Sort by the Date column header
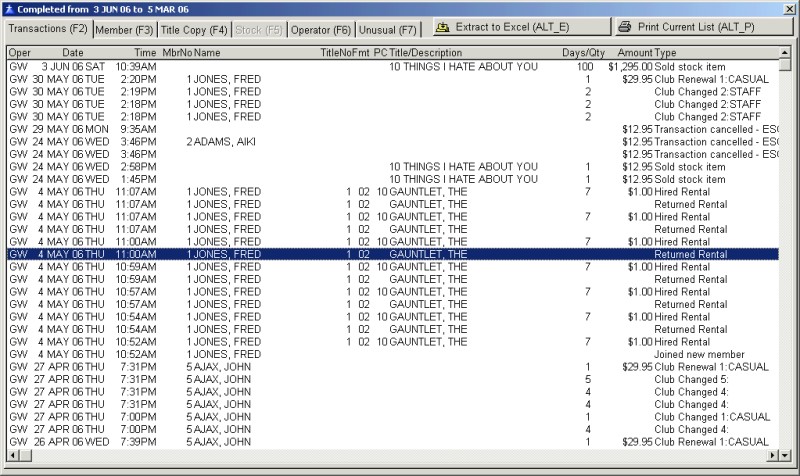The image size is (800, 476). 73,52
